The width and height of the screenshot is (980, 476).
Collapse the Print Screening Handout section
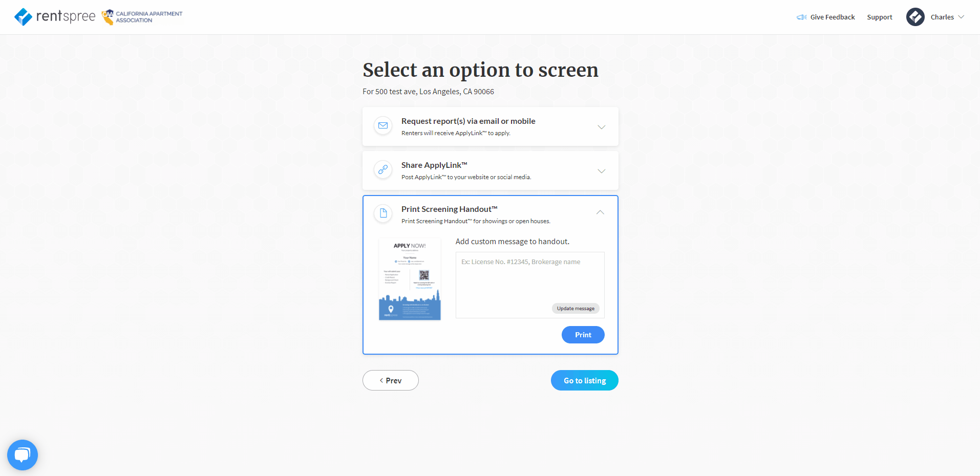[601, 212]
